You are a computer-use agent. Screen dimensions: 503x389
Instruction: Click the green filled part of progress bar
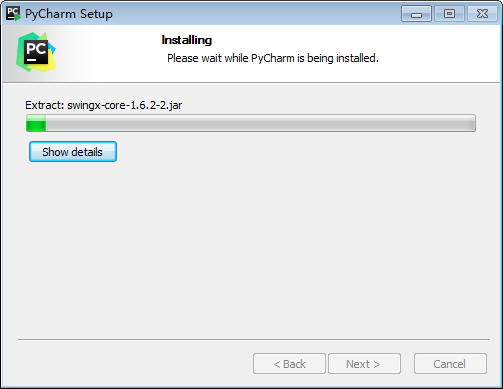[36, 123]
